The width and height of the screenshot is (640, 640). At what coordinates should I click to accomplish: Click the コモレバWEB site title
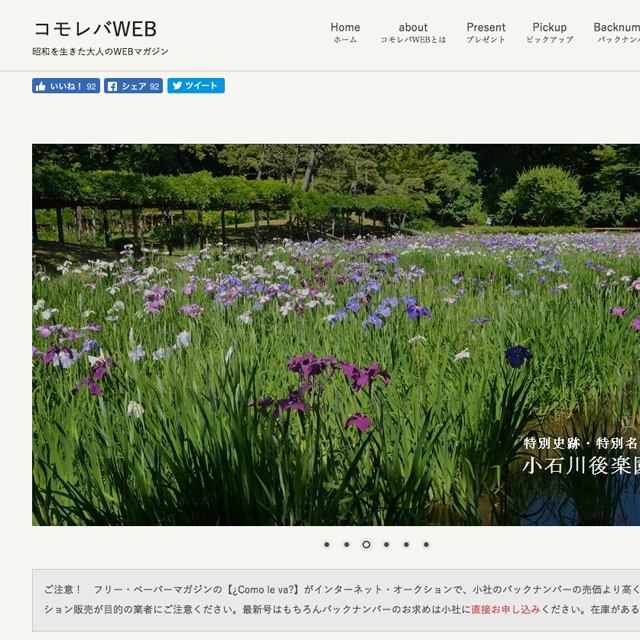95,29
